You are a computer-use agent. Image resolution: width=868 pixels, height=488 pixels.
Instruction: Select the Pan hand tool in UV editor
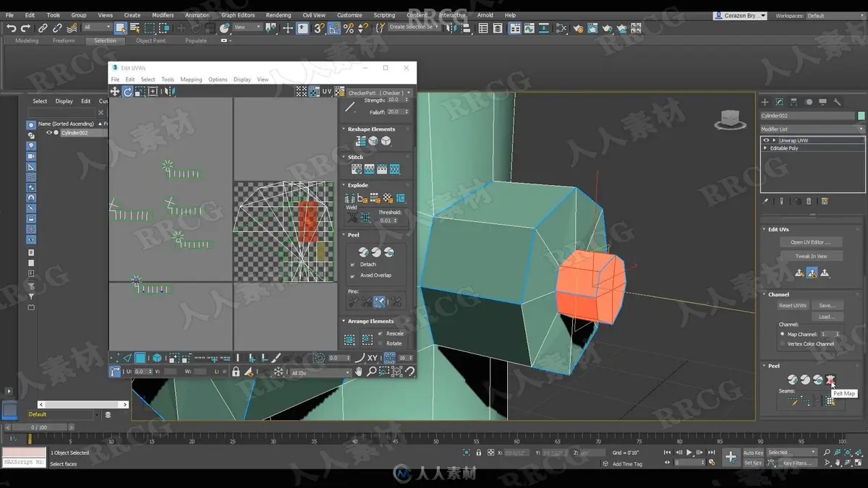[x=358, y=372]
